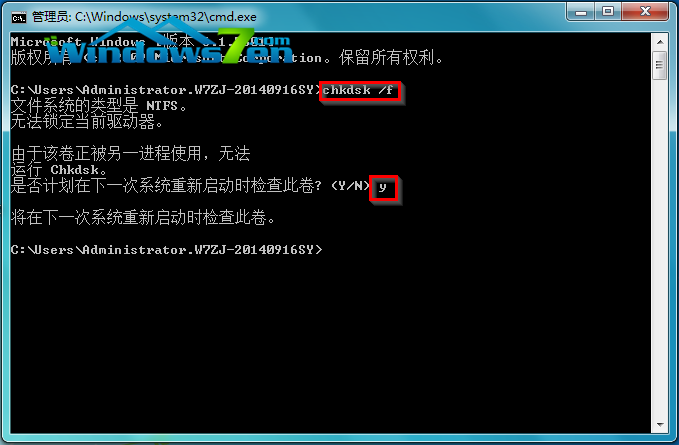
Task: Click the empty scrollbar track below thumb
Action: (660, 247)
